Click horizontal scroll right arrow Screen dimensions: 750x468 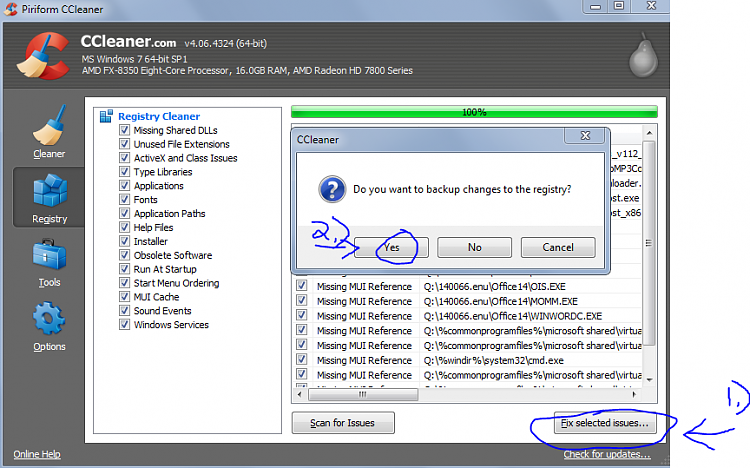(x=635, y=395)
